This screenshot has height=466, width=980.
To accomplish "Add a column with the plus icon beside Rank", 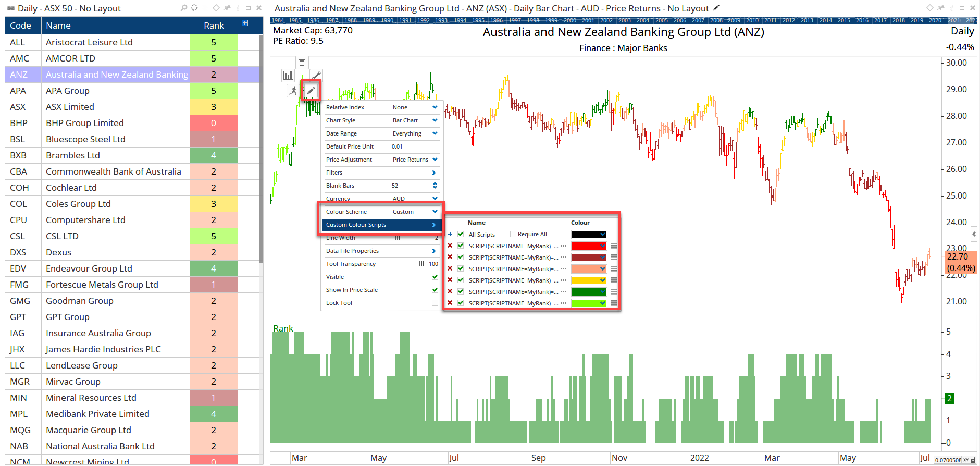I will pos(245,23).
